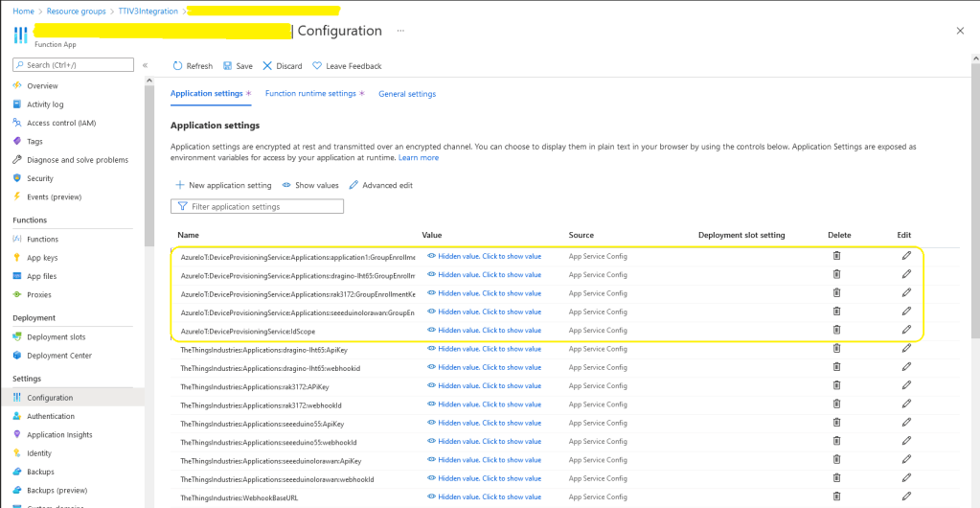Open Access control (IAM) in sidebar
Image resolution: width=980 pixels, height=508 pixels.
60,123
